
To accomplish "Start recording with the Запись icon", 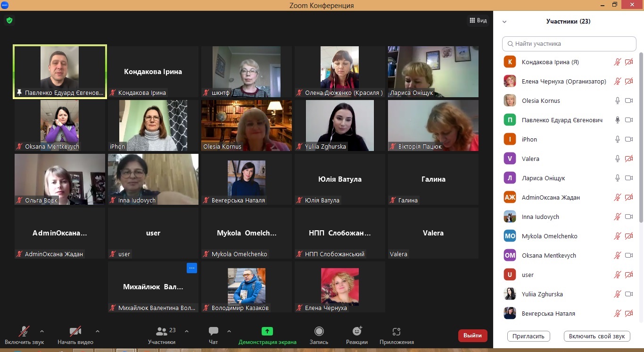I will [319, 332].
